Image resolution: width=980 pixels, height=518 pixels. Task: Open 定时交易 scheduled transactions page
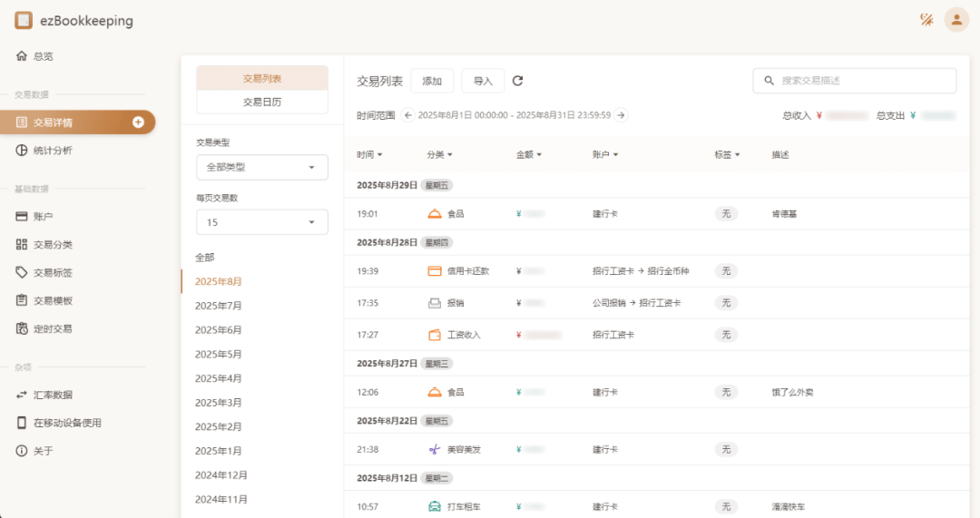coord(78,328)
